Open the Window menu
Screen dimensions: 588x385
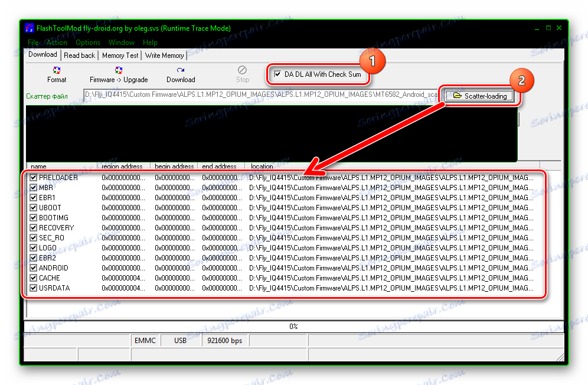(x=122, y=43)
